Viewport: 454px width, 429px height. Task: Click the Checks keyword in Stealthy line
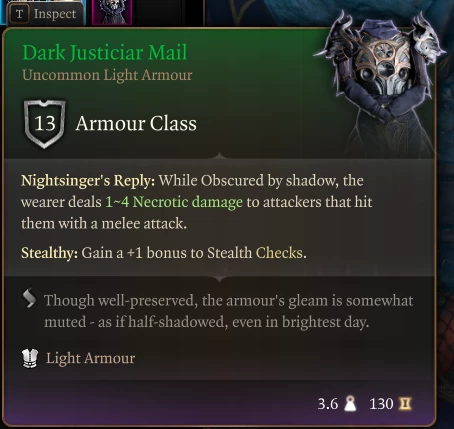pos(279,253)
